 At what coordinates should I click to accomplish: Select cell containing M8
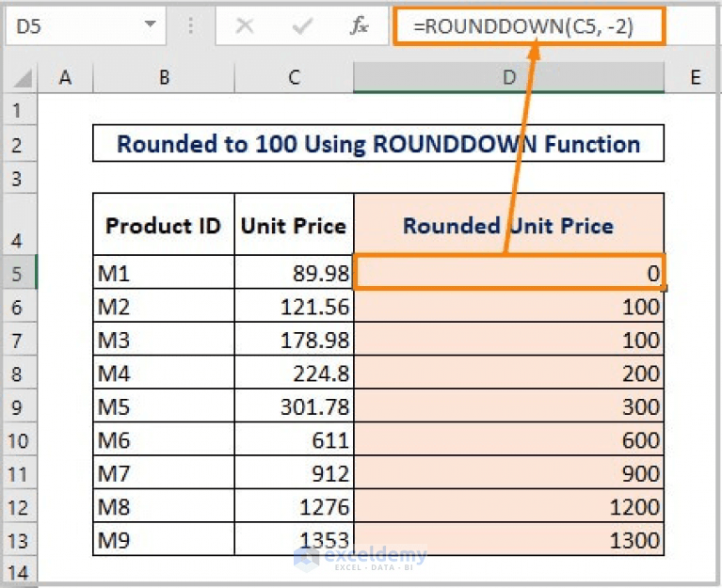(164, 505)
